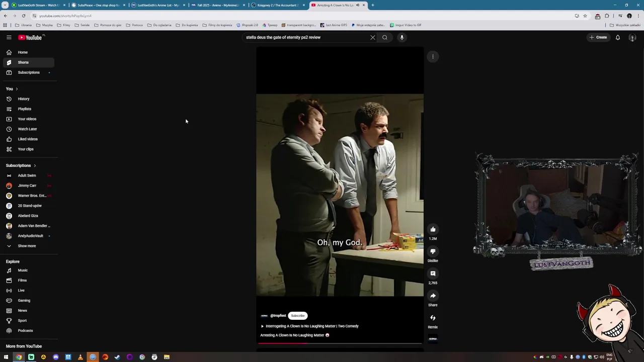Like this Short
Viewport: 644px width, 362px height.
pos(433,229)
